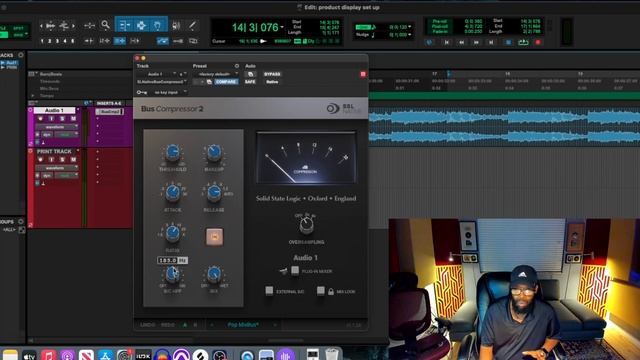
Task: Open 'no key input' side-chain dropdown
Action: [167, 92]
